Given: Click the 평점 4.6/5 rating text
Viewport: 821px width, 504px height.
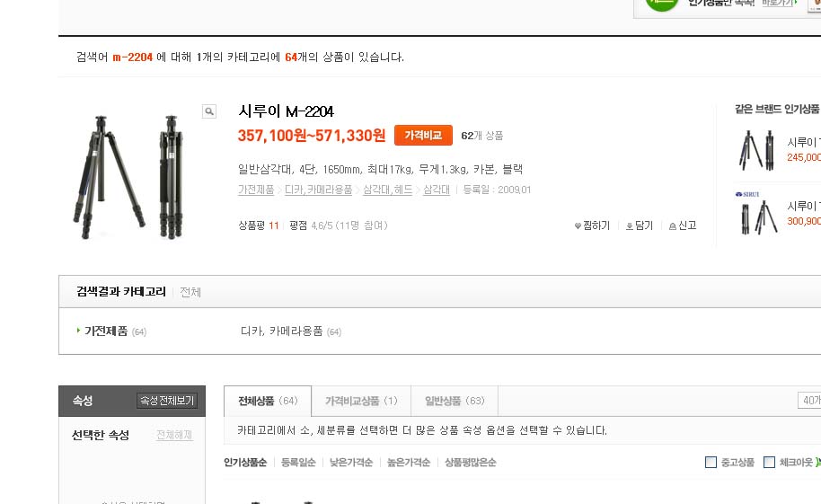Looking at the screenshot, I should pos(339,225).
